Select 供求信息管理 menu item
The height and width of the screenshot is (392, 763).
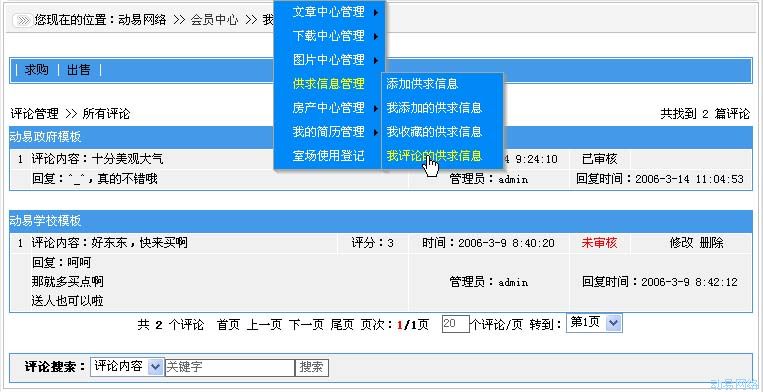tap(328, 84)
